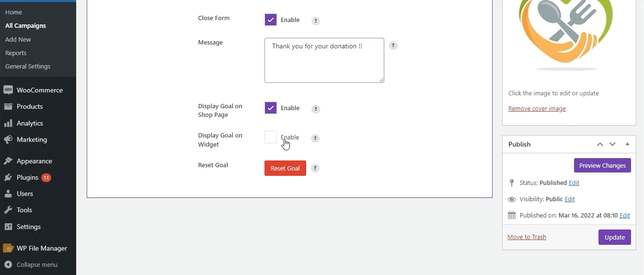Click the 'Close Form' field label
The height and width of the screenshot is (275, 644).
pos(214,18)
